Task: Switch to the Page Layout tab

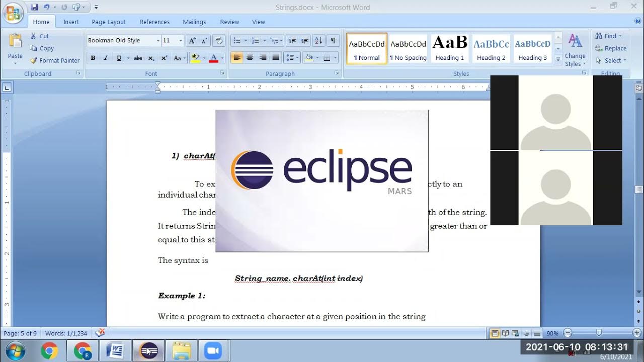Action: [x=109, y=22]
